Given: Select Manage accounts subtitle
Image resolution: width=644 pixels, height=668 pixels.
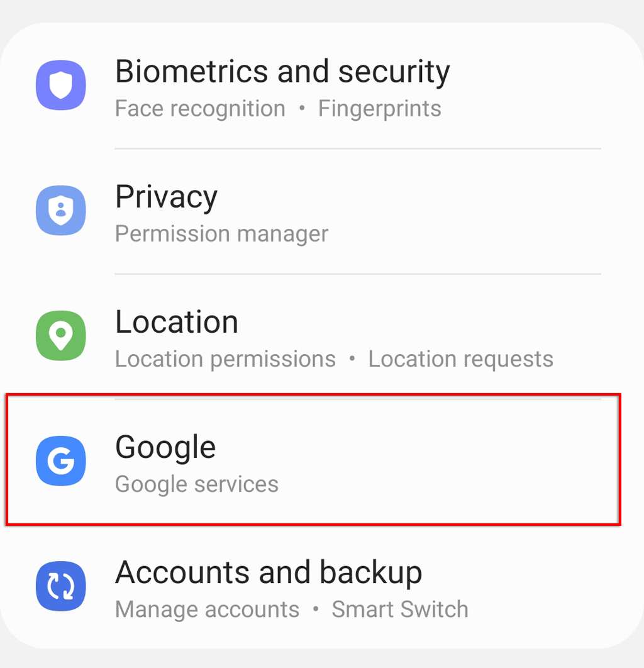Looking at the screenshot, I should [x=208, y=610].
